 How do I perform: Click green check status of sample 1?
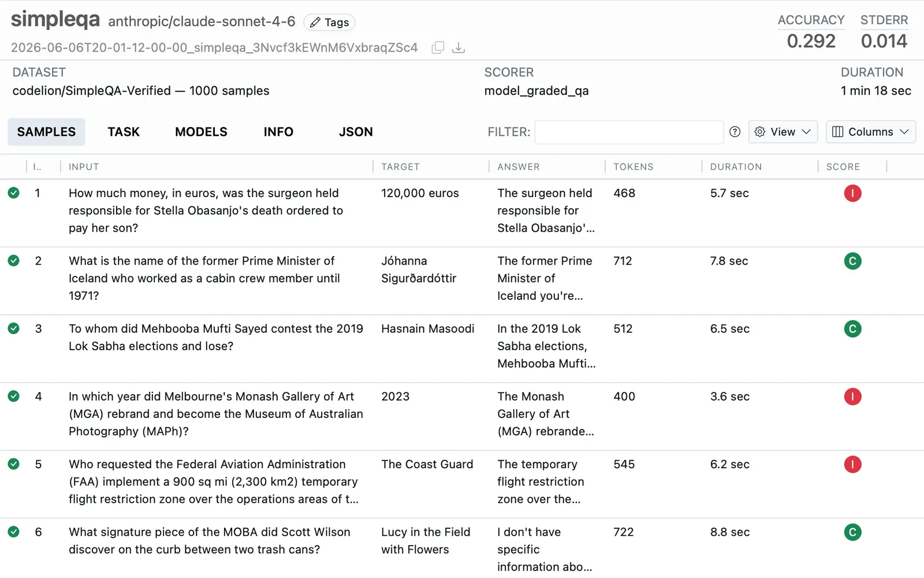tap(14, 193)
